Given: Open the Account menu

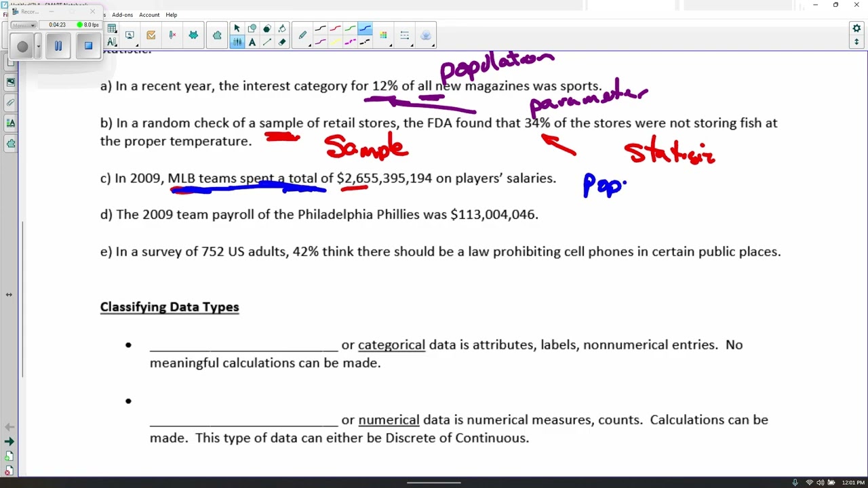Looking at the screenshot, I should tap(149, 15).
